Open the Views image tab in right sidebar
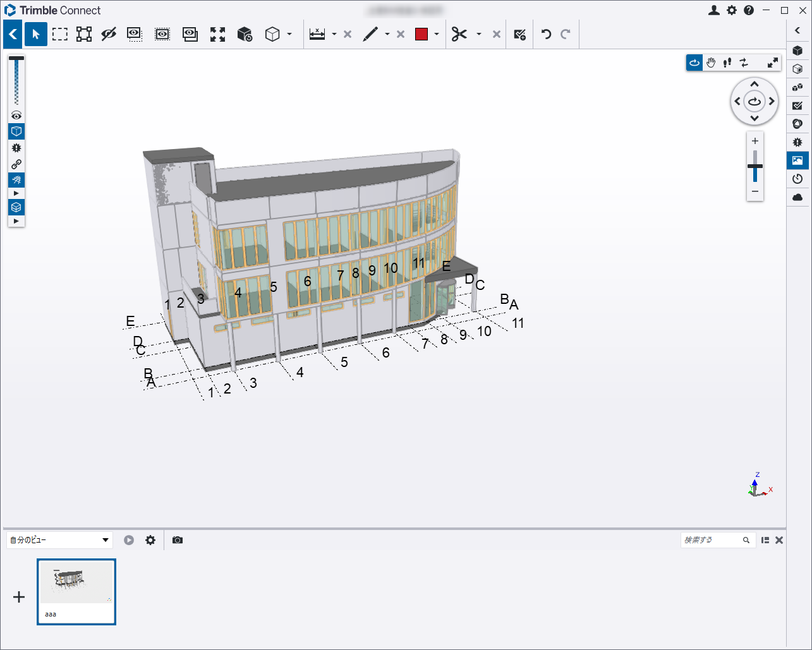 (x=797, y=160)
